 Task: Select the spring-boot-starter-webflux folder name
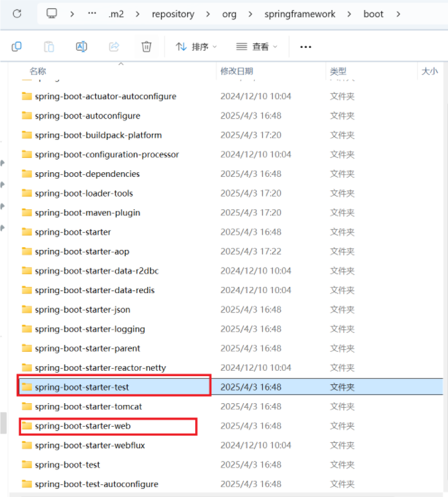pos(90,445)
